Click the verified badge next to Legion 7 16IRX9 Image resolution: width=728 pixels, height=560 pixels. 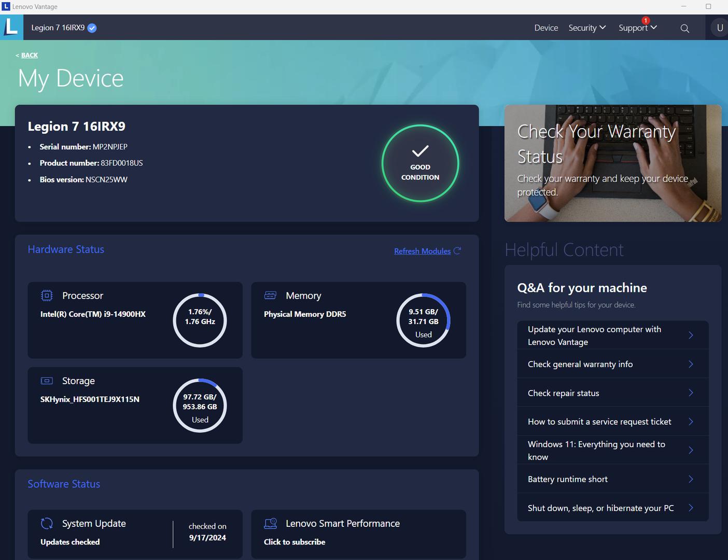(x=92, y=28)
